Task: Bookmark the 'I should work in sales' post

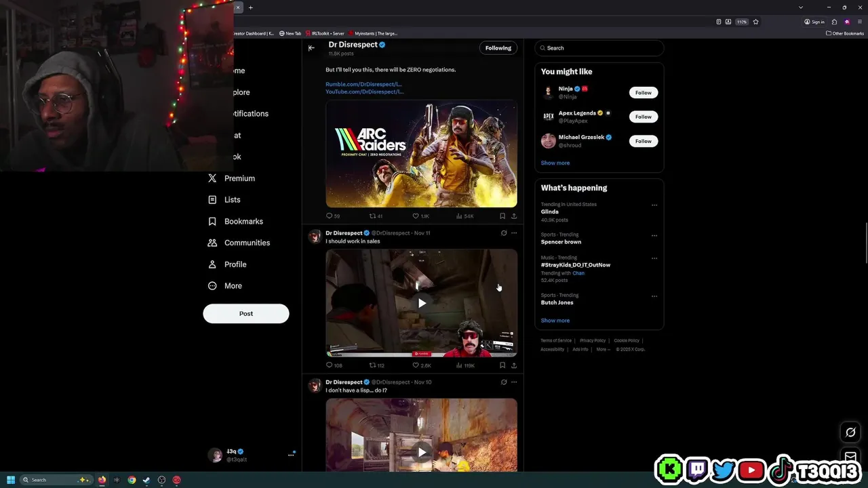Action: click(x=502, y=365)
